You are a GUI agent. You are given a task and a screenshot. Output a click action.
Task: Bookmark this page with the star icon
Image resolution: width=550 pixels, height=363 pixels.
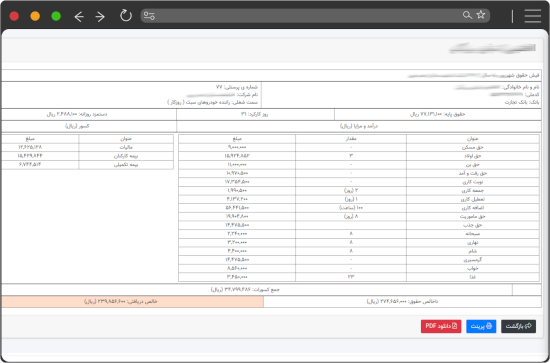481,15
